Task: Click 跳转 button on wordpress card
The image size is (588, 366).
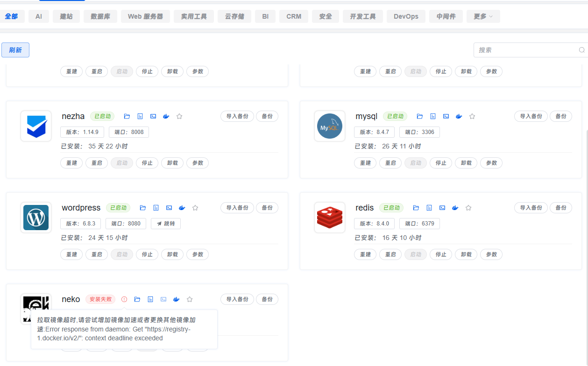Action: [x=166, y=224]
